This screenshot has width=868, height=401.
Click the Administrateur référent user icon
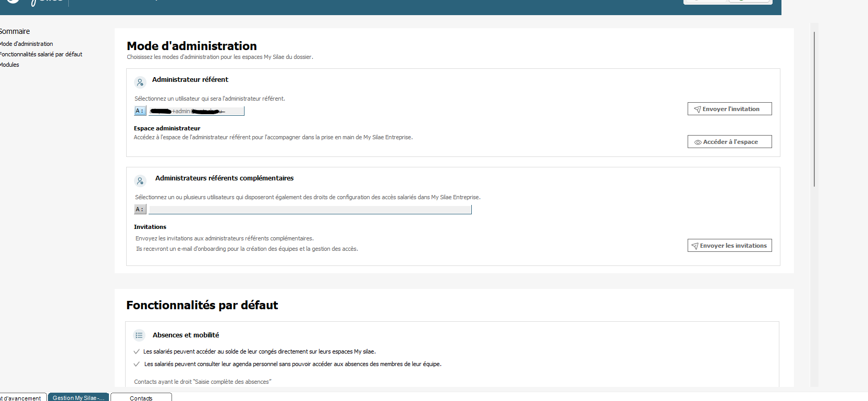[x=140, y=82]
